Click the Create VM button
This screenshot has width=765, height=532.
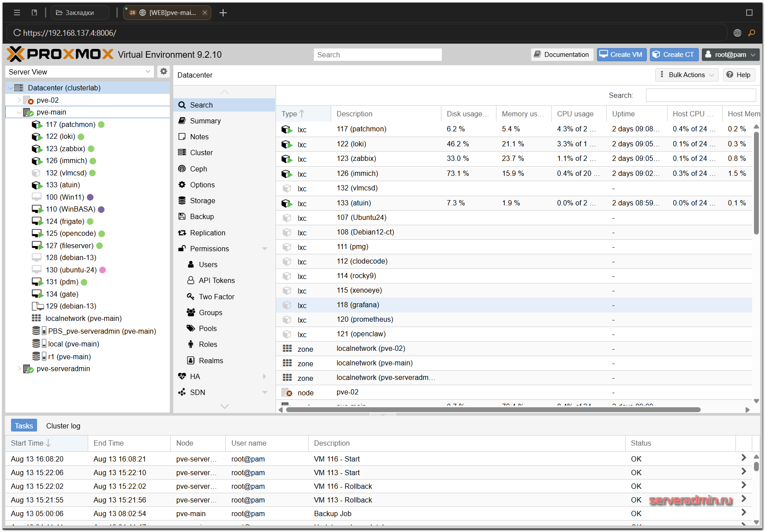(x=621, y=55)
